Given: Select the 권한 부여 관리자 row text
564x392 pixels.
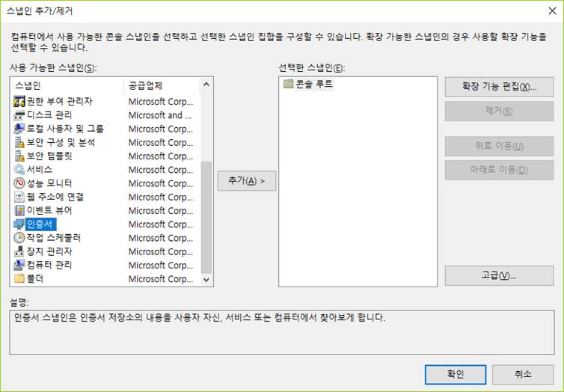Looking at the screenshot, I should [60, 102].
